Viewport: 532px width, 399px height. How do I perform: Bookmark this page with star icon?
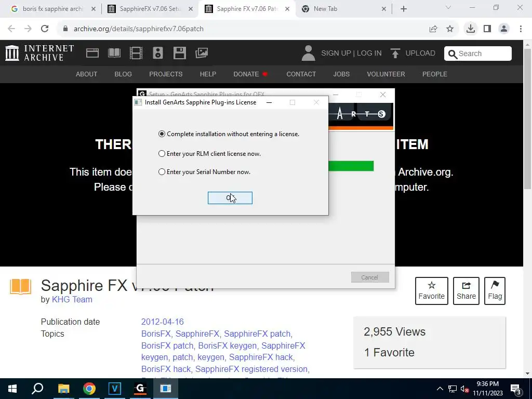450,29
